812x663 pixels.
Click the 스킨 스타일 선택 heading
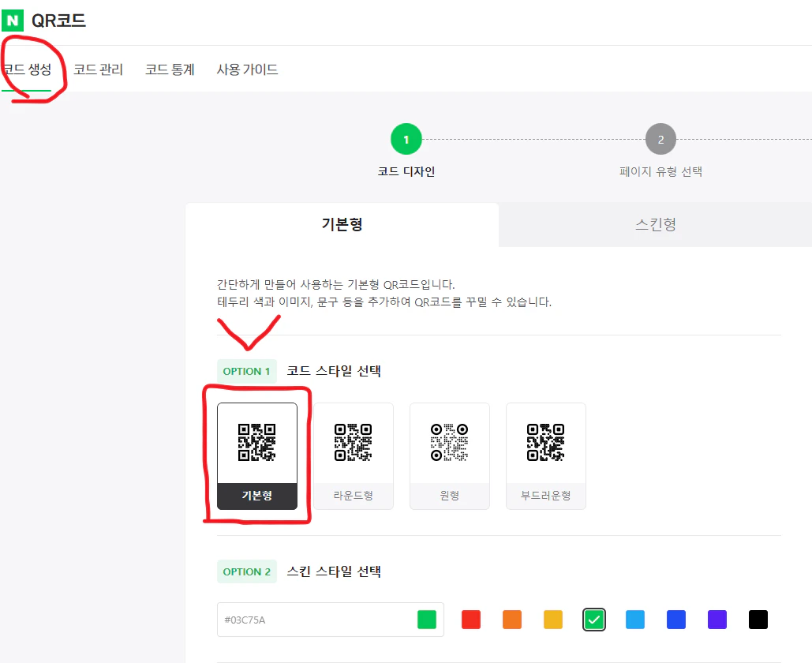(334, 571)
